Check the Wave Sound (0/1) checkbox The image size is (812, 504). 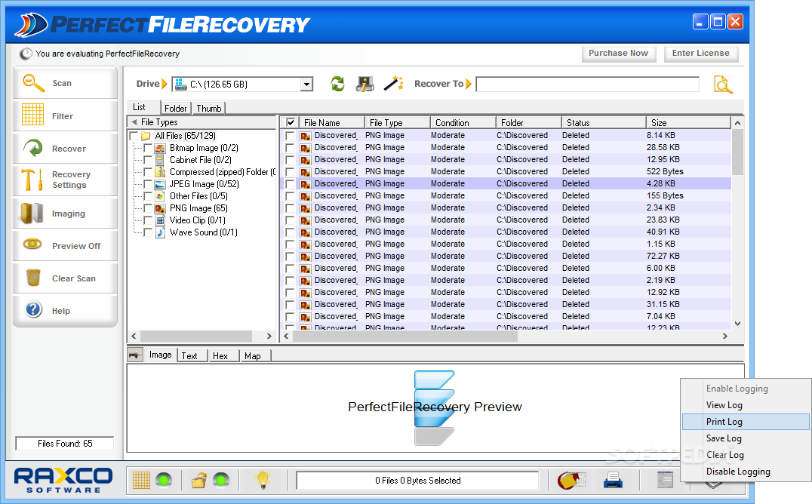pyautogui.click(x=148, y=232)
